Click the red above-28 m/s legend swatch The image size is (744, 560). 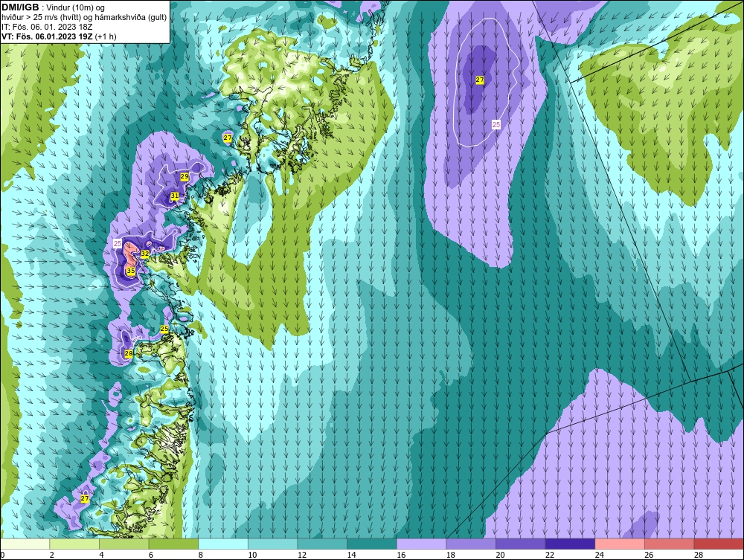tap(719, 544)
